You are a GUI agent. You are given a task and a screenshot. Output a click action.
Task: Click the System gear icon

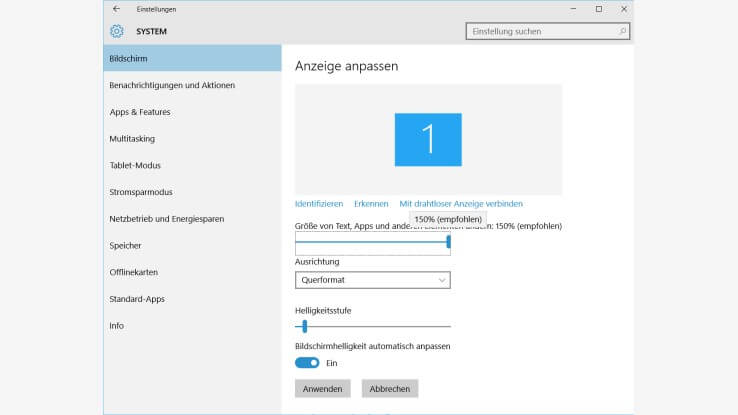[117, 31]
